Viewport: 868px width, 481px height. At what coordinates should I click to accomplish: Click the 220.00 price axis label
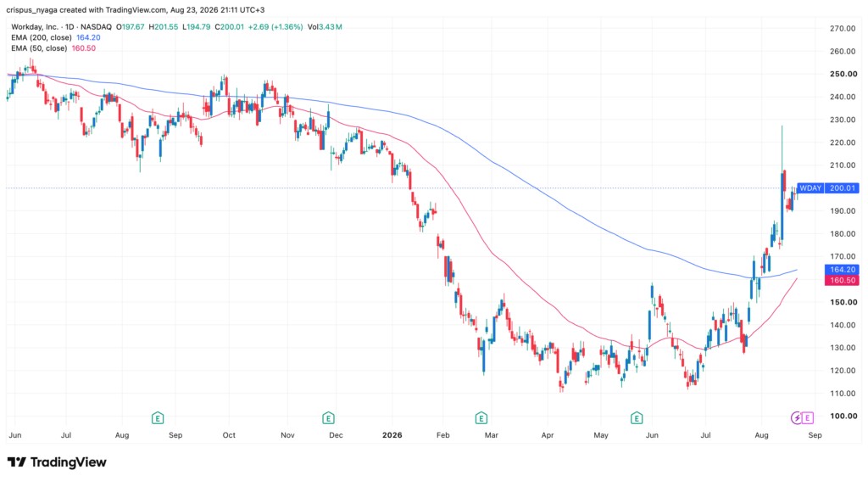[843, 143]
